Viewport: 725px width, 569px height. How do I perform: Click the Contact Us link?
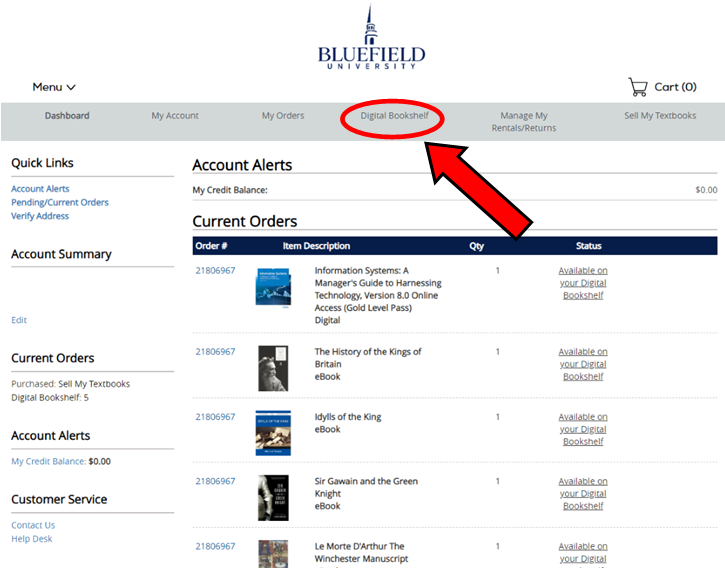click(33, 525)
